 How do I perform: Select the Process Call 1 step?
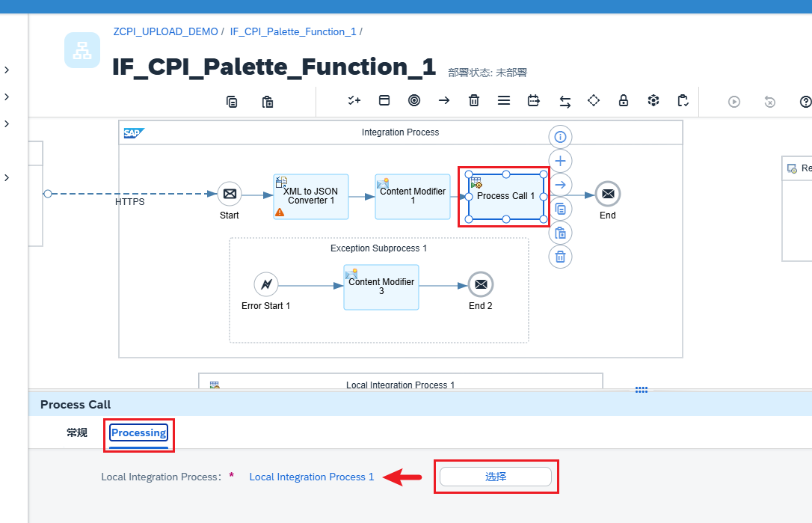point(506,197)
